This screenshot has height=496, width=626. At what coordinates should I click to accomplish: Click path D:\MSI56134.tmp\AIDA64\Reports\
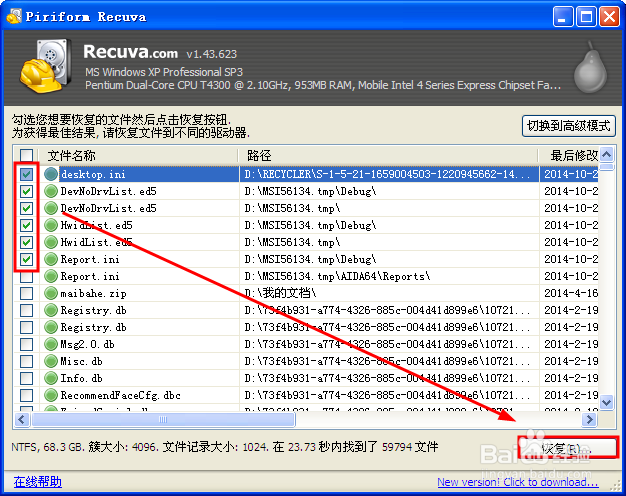(337, 276)
